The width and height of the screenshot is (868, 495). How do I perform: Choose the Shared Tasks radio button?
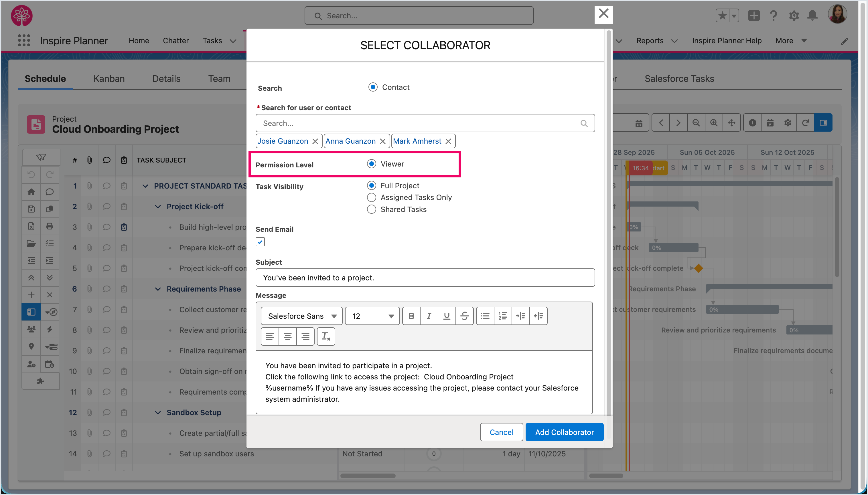(371, 209)
